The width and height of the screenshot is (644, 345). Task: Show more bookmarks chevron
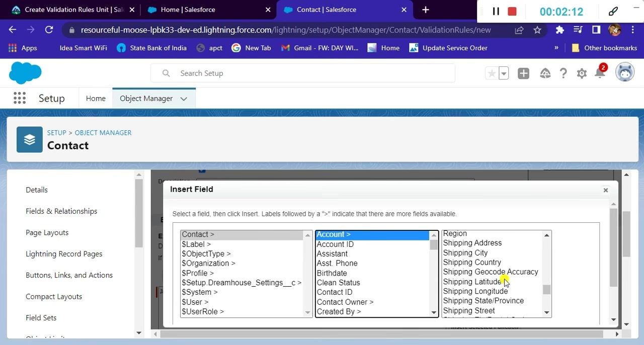point(556,48)
